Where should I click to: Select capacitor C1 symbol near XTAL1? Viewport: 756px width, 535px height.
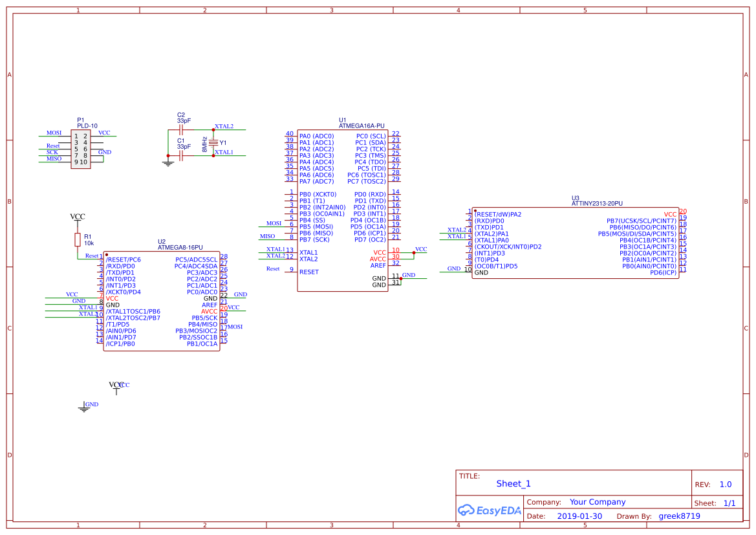(181, 156)
